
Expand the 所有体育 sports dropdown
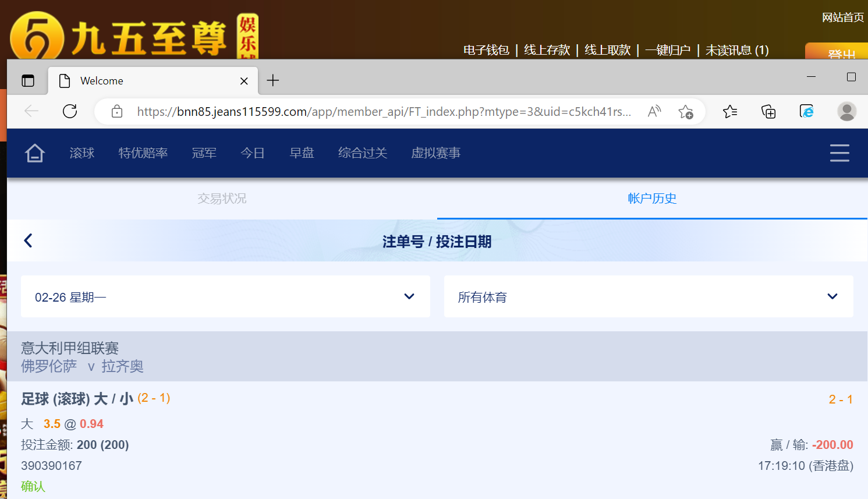649,296
